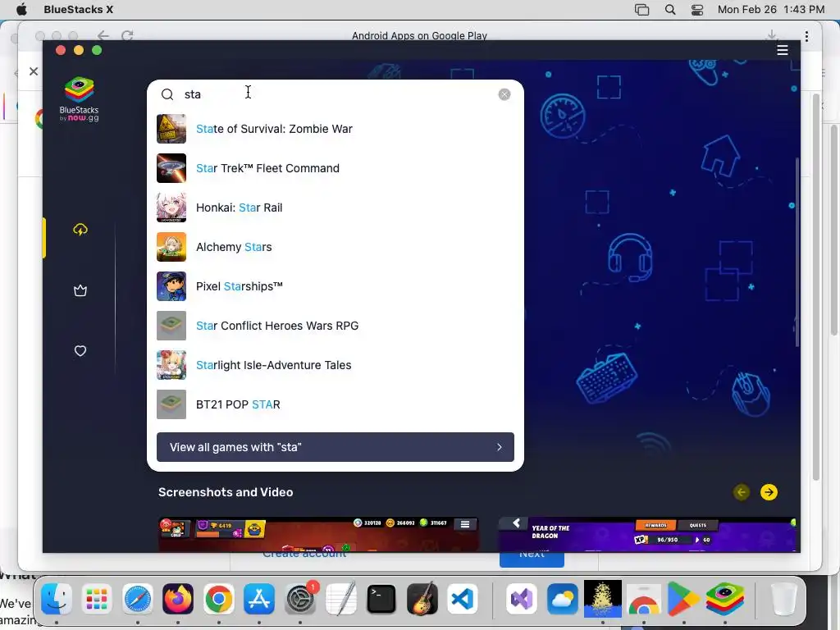This screenshot has height=630, width=840.
Task: Open the first gameplay screenshot thumbnail
Action: (318, 535)
